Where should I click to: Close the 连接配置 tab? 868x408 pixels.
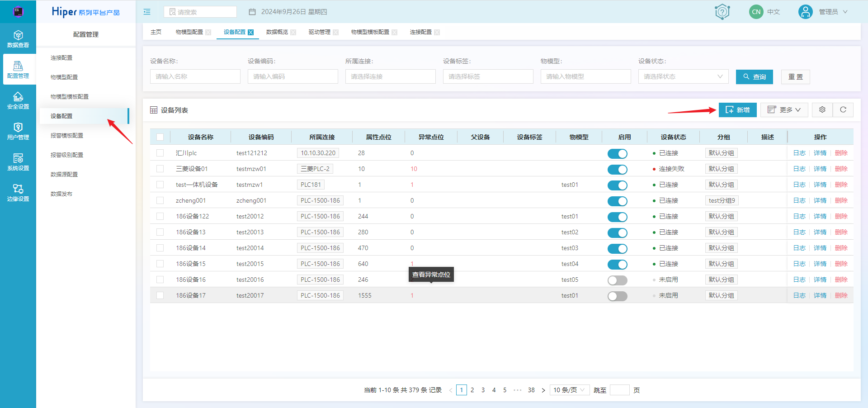coord(437,32)
